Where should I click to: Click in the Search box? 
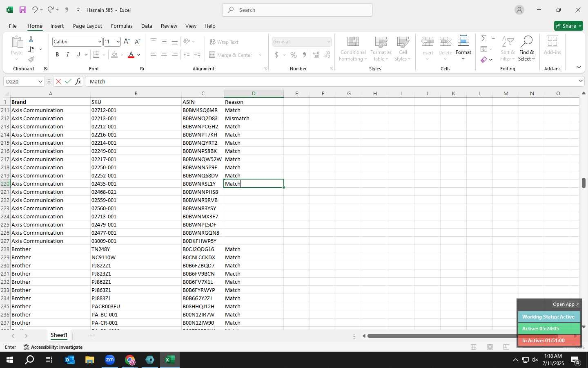[297, 10]
